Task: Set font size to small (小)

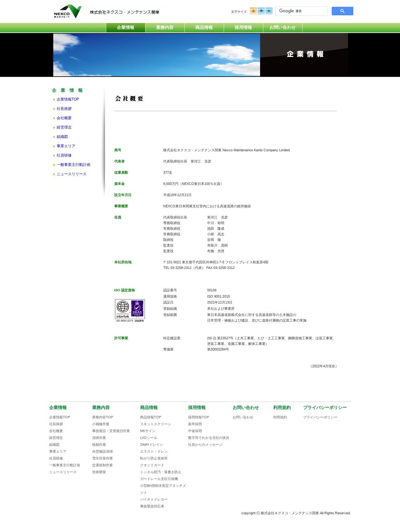Action: tap(253, 11)
